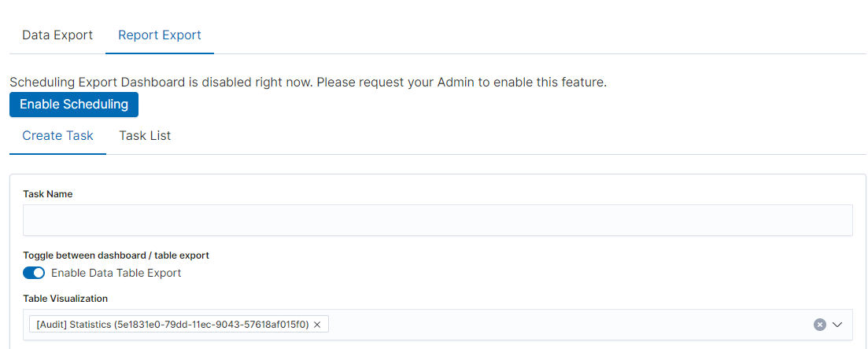Focus the Task Name text field
868x349 pixels.
(x=438, y=220)
